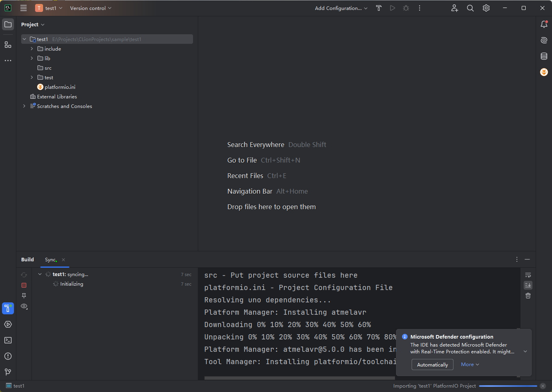The width and height of the screenshot is (552, 392).
Task: Click the importing progress bar in status bar
Action: pyautogui.click(x=508, y=386)
